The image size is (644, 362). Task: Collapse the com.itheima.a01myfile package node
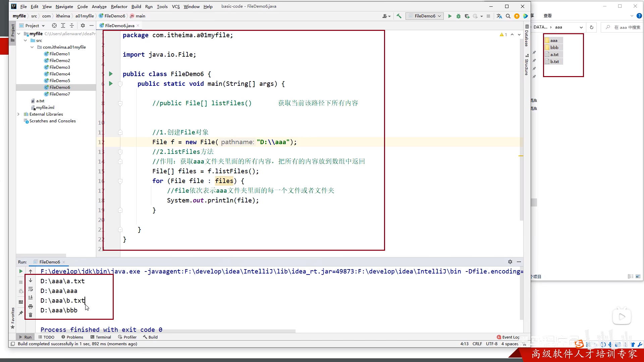pyautogui.click(x=32, y=47)
